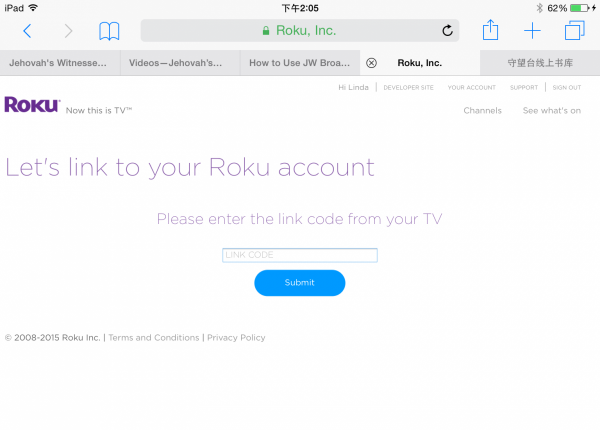Tap the Safari forward arrow
600x430 pixels.
pos(68,31)
